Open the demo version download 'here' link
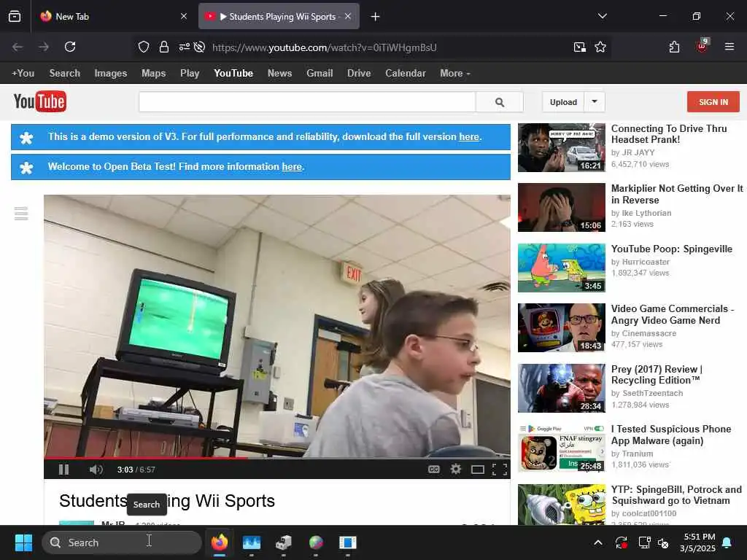 (x=469, y=136)
